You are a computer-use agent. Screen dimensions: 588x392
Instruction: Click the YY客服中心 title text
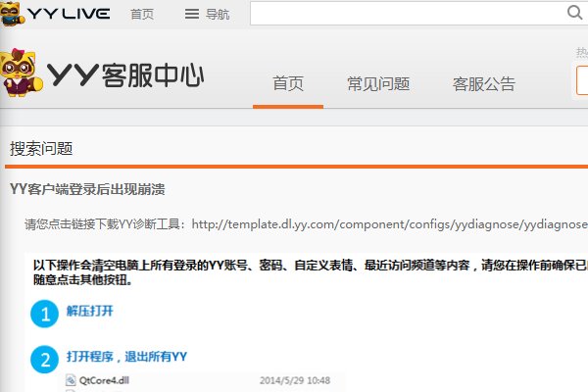[x=125, y=75]
